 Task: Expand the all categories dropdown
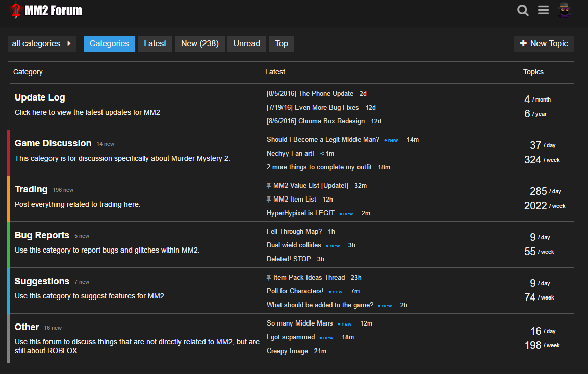click(x=42, y=44)
